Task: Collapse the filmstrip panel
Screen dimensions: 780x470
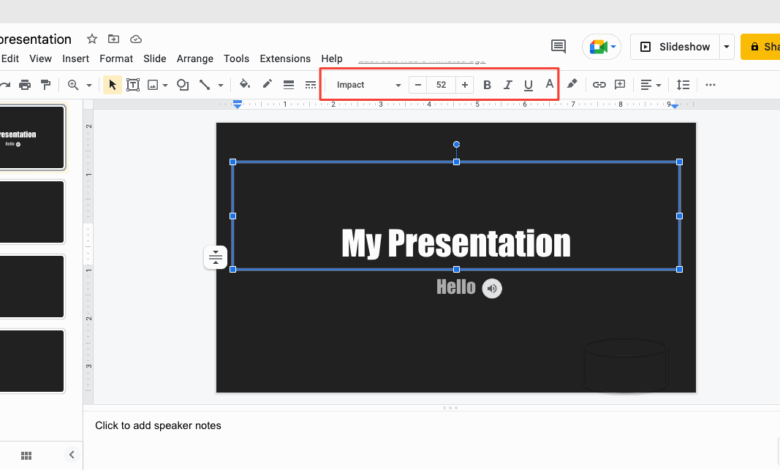Action: (x=72, y=455)
